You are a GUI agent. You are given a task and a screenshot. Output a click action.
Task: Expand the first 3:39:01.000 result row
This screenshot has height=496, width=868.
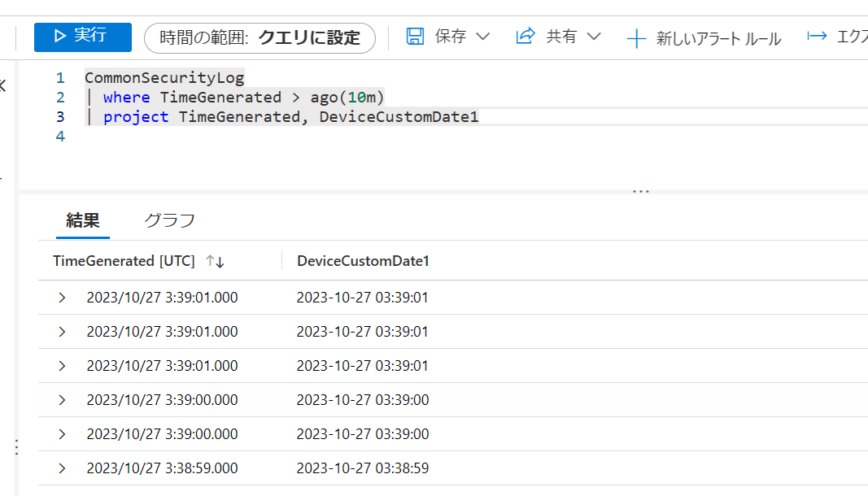click(62, 298)
